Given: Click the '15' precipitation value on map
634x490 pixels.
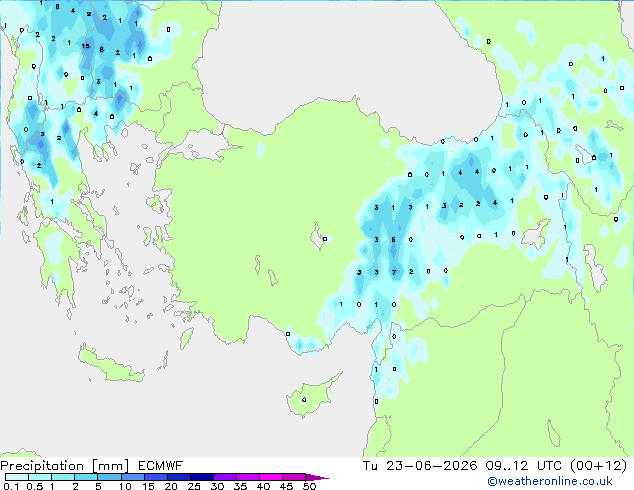Looking at the screenshot, I should pyautogui.click(x=85, y=46).
